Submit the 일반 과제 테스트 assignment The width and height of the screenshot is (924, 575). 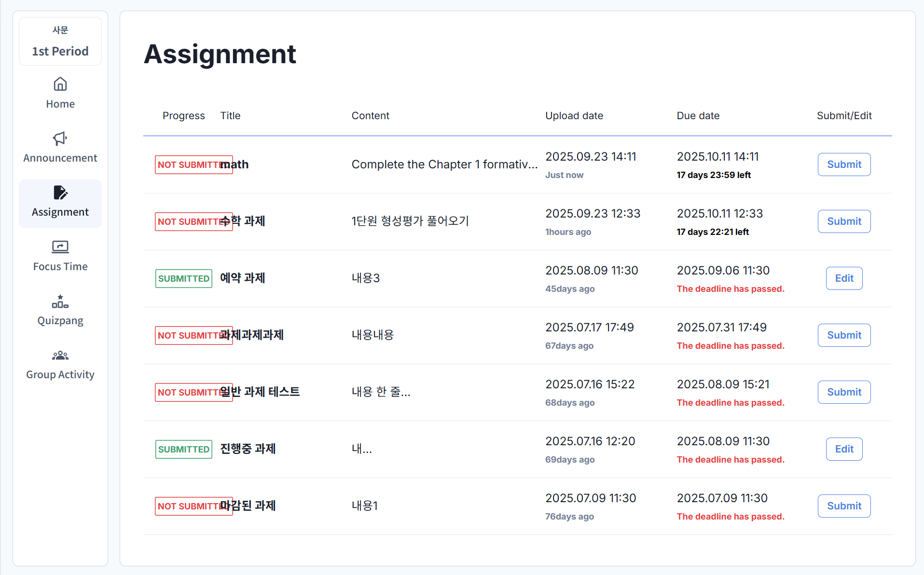[x=844, y=392]
